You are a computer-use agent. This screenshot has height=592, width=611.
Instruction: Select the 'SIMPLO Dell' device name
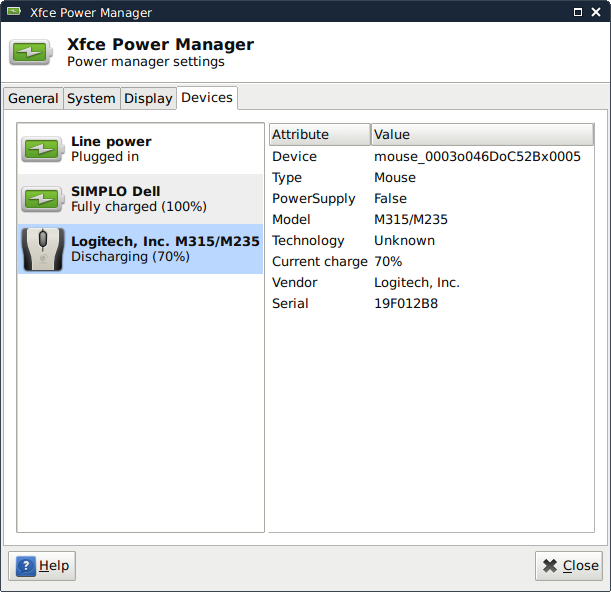[x=116, y=191]
